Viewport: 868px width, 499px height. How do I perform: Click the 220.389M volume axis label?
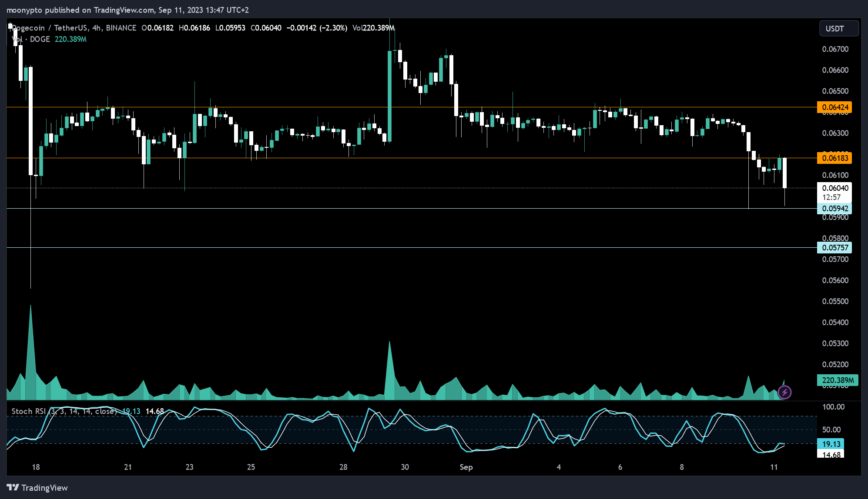[x=838, y=380]
